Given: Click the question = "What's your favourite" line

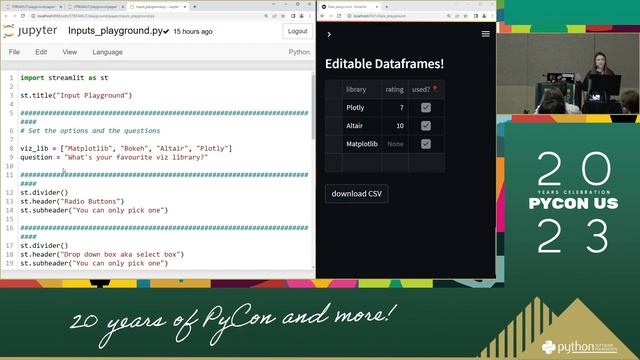Looking at the screenshot, I should point(114,158).
